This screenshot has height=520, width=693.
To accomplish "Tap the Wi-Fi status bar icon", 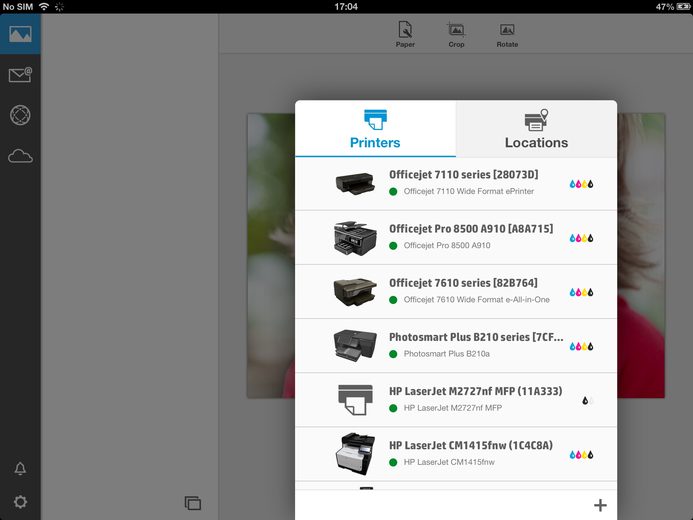I will click(44, 6).
